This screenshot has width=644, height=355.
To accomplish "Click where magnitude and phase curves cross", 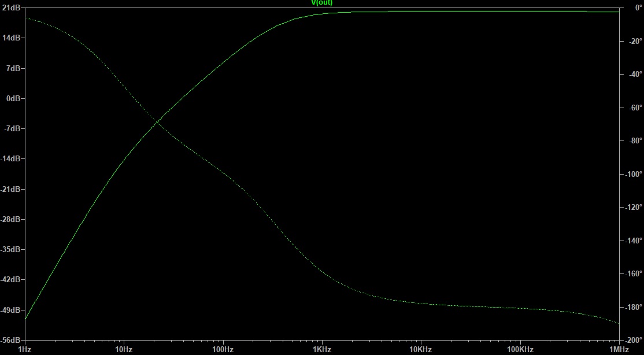I will tap(157, 121).
